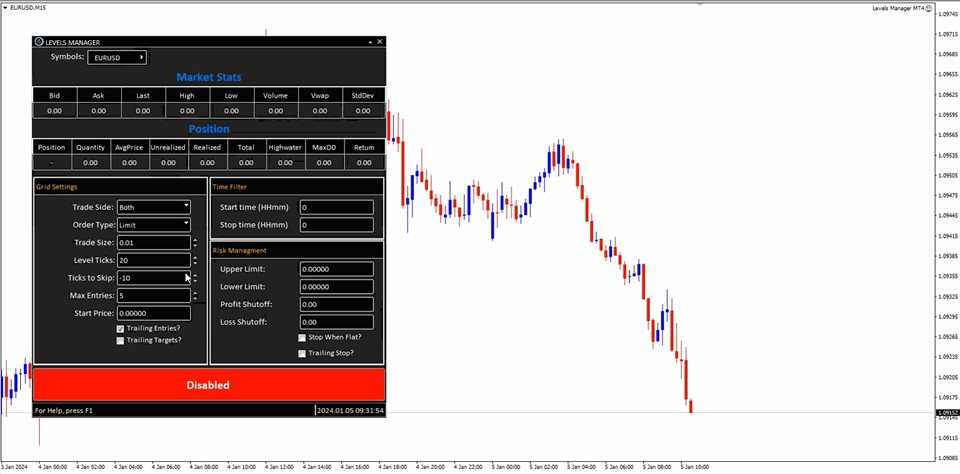
Task: Click the 2024.01.05 09:31:54 timestamp
Action: coord(350,410)
